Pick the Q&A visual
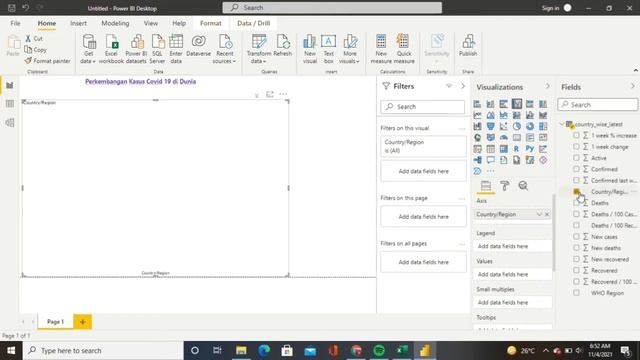The height and width of the screenshot is (360, 640). [490, 160]
